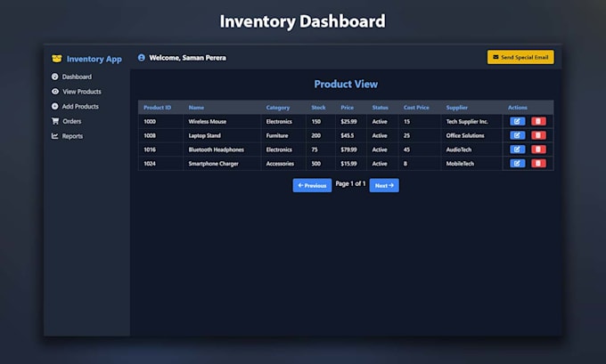Open the View Products page
606x364 pixels.
[x=77, y=92]
